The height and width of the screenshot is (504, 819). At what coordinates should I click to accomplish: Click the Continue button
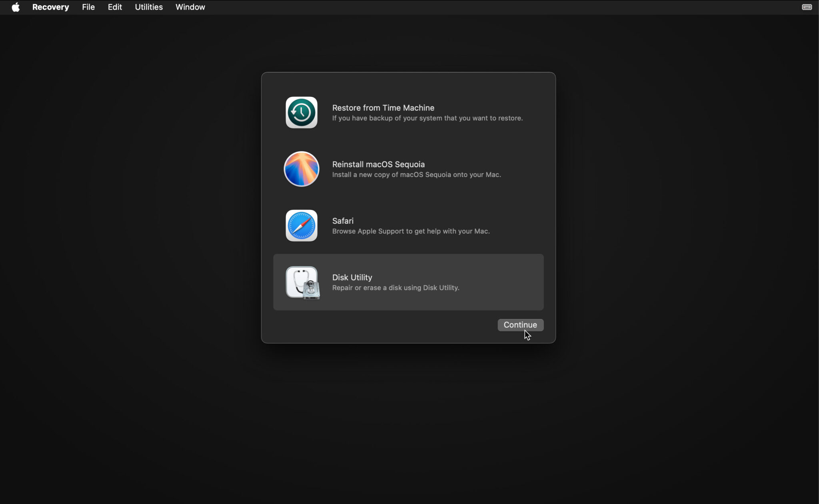point(520,325)
